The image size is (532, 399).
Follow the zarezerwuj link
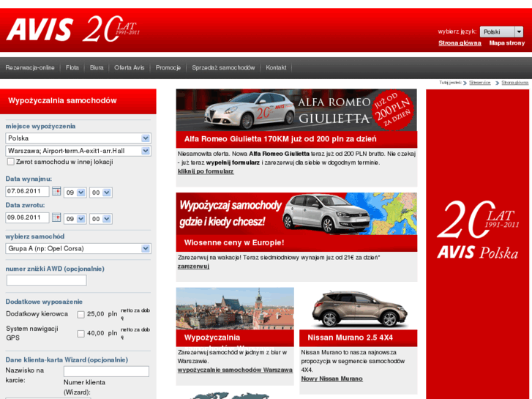click(x=193, y=266)
